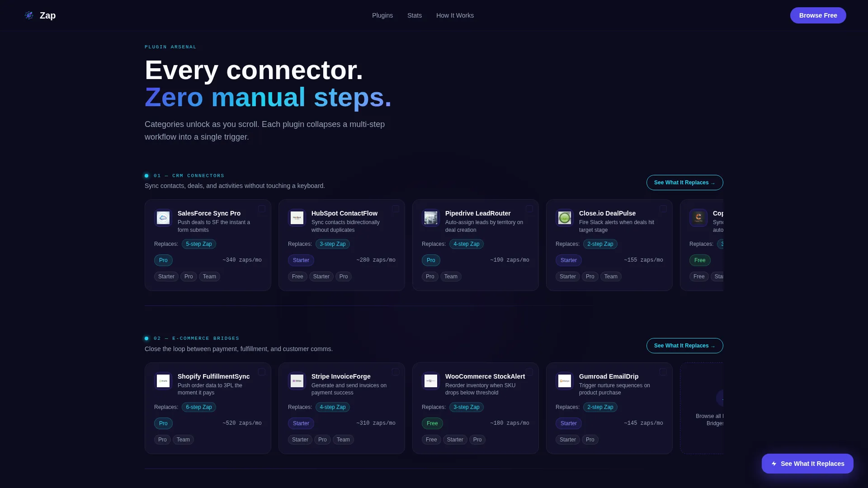Viewport: 868px width, 488px height.
Task: Click the Browse Free button
Action: [x=818, y=15]
